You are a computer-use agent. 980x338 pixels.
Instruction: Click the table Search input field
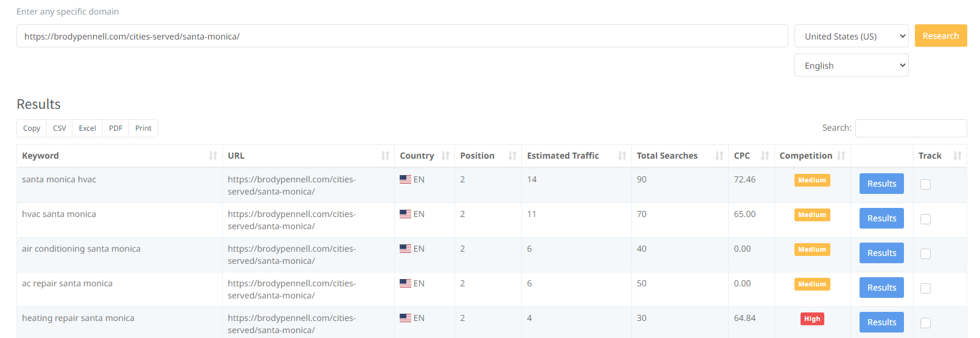coord(911,128)
